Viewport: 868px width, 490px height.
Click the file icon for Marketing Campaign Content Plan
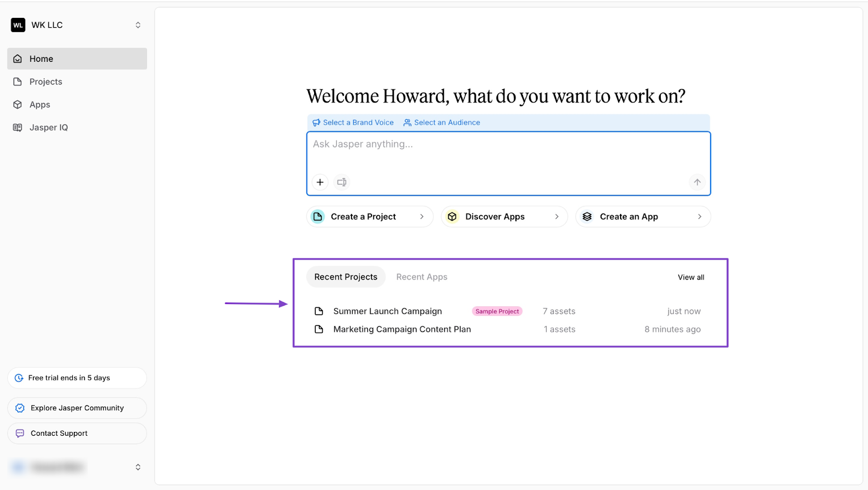[319, 329]
